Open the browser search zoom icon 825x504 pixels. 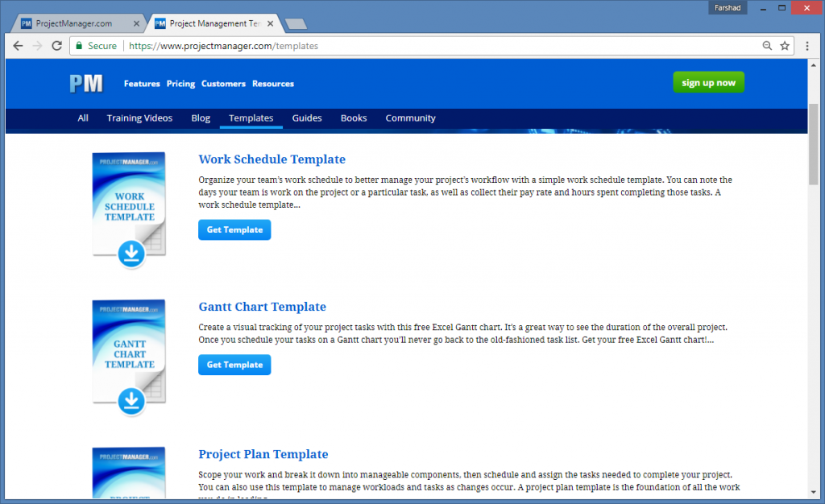point(767,46)
